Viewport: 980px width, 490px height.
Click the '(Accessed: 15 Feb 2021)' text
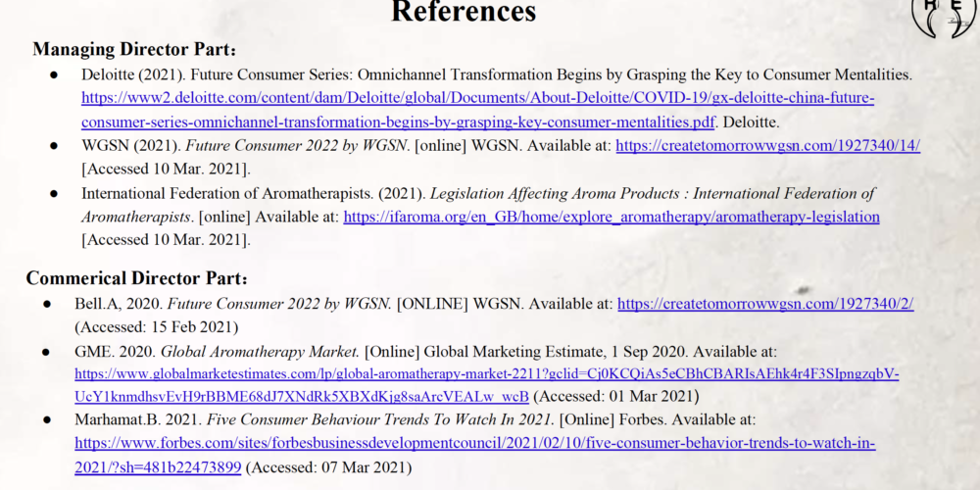[156, 327]
